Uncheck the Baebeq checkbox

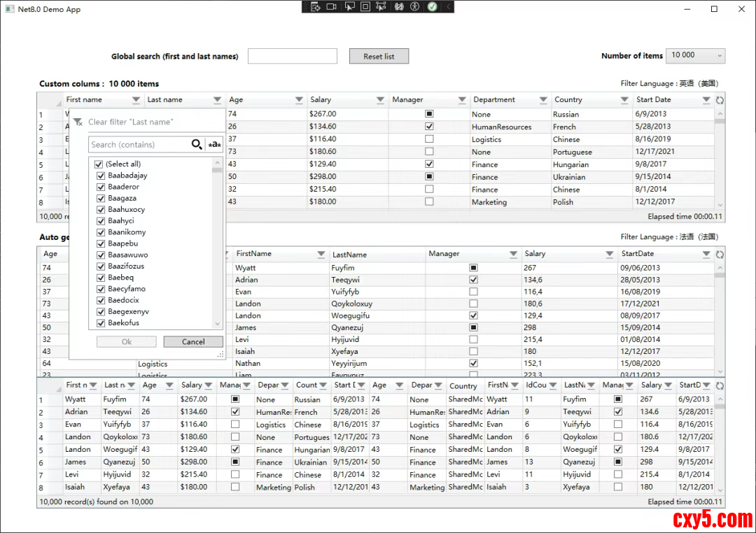(x=101, y=278)
